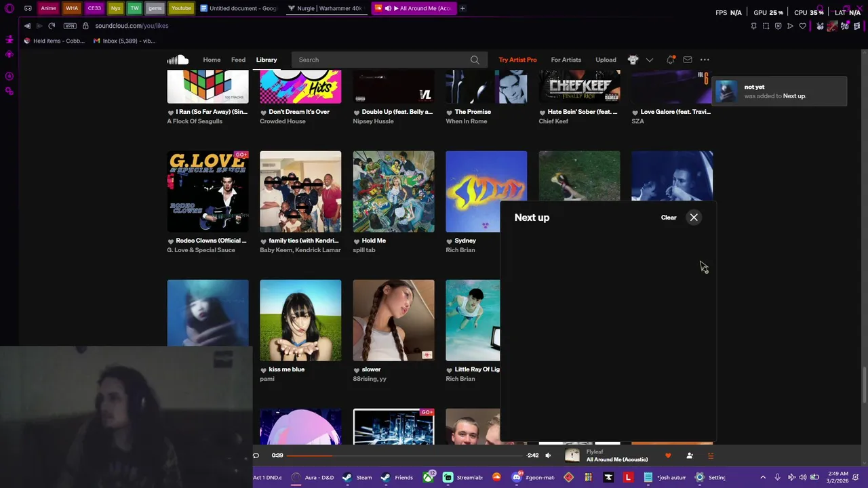
Task: Expand the profile dropdown chevron
Action: tap(650, 60)
